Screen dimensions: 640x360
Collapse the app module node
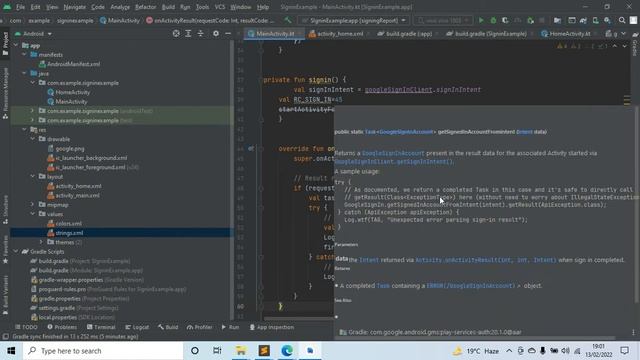click(16, 45)
